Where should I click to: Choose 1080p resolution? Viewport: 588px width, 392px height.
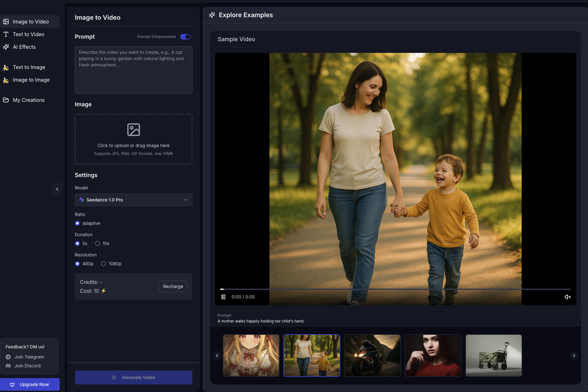point(104,264)
